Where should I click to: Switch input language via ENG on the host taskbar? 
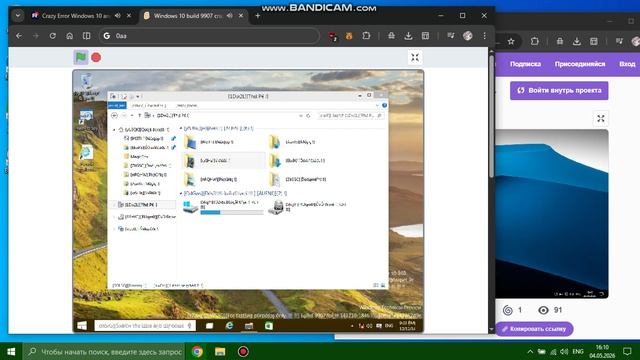click(x=578, y=351)
